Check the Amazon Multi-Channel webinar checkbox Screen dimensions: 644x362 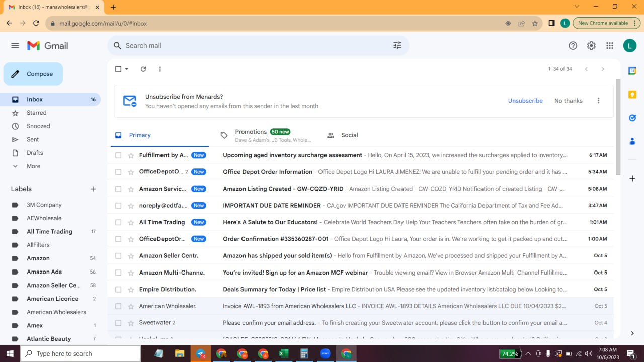pos(118,273)
